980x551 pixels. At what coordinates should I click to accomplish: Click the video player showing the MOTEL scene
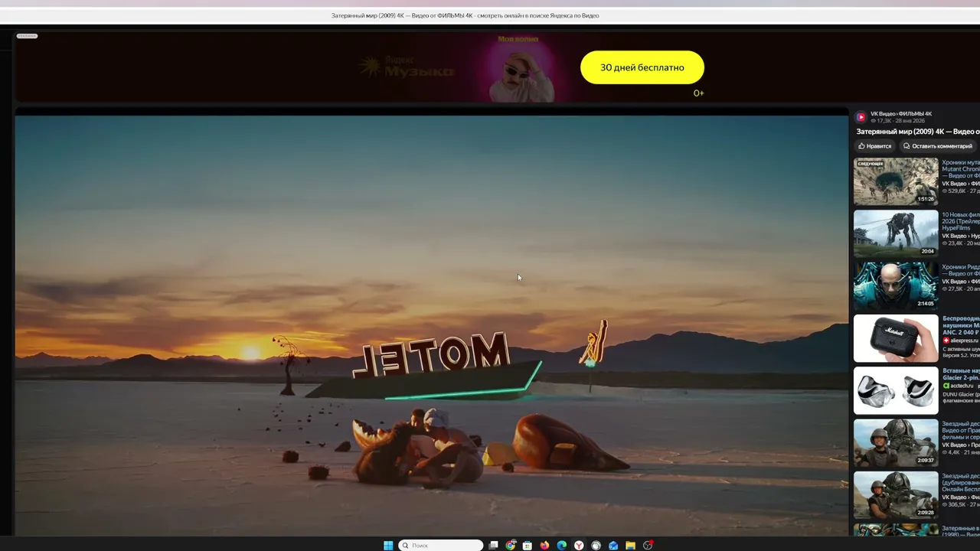point(432,325)
